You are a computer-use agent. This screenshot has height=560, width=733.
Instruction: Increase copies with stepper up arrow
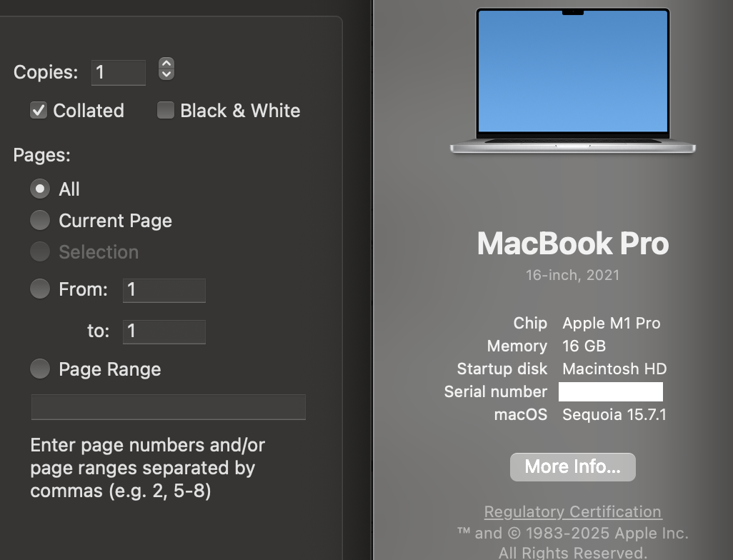(166, 63)
